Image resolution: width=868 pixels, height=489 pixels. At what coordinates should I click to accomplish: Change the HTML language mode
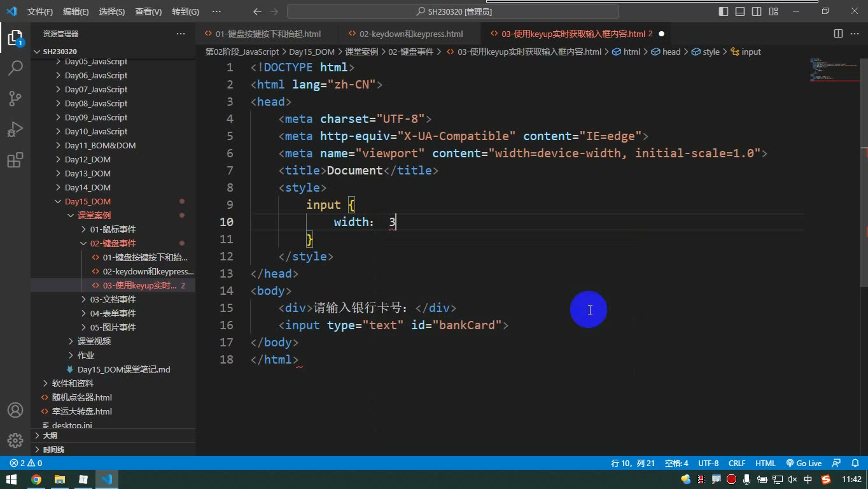(x=766, y=464)
